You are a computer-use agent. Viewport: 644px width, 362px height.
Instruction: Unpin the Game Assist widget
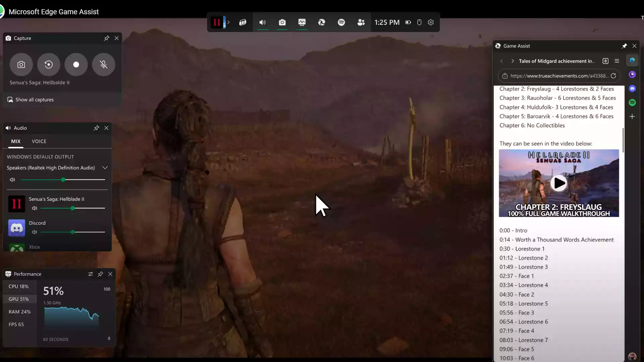pyautogui.click(x=624, y=46)
